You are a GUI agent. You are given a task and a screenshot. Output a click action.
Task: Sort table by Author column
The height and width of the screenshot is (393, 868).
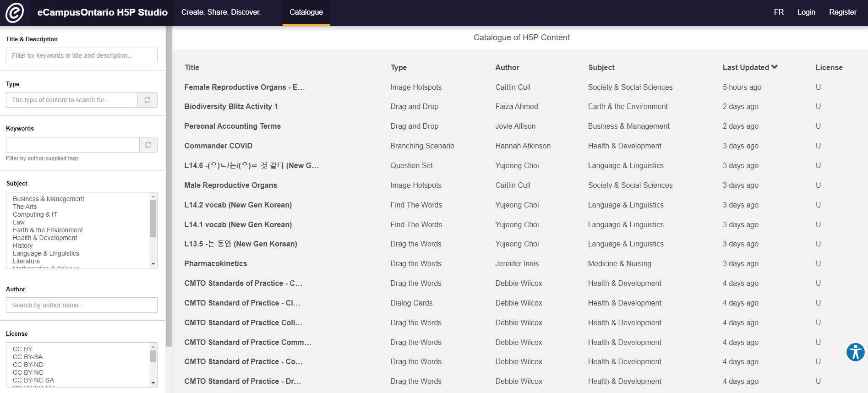(x=507, y=67)
